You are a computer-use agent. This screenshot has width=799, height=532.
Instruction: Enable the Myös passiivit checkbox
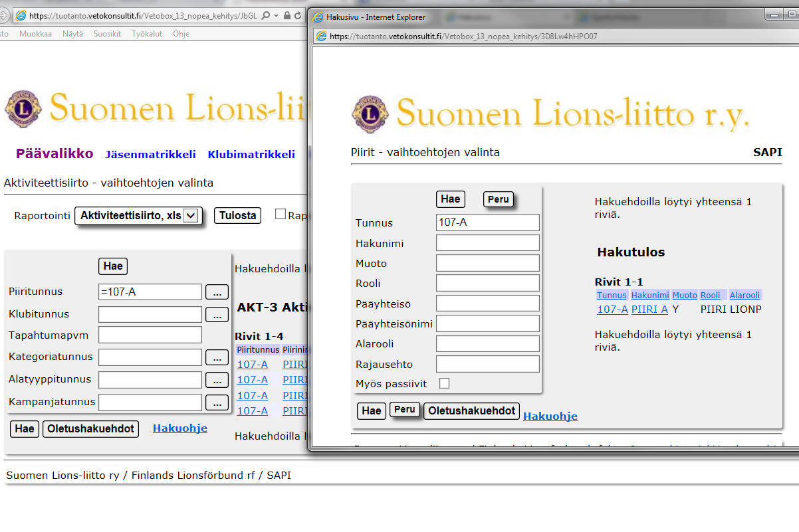click(x=445, y=383)
